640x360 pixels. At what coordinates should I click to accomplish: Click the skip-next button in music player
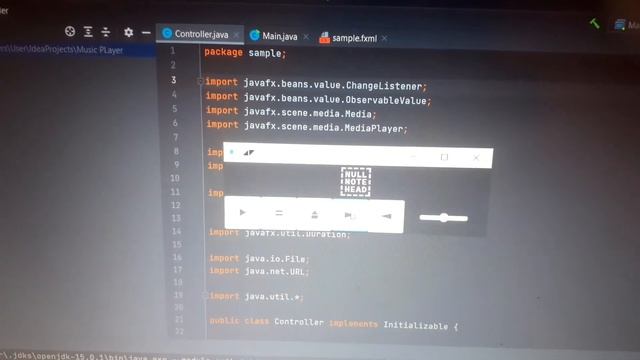click(349, 215)
